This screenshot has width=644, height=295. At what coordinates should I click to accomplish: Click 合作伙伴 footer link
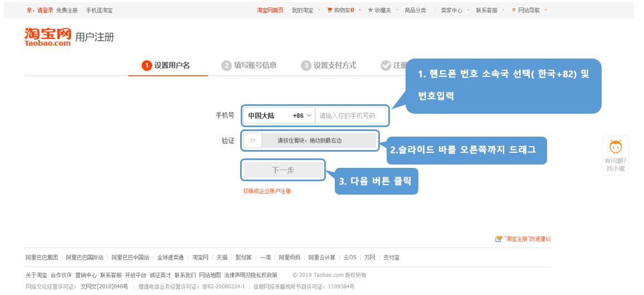pos(61,275)
